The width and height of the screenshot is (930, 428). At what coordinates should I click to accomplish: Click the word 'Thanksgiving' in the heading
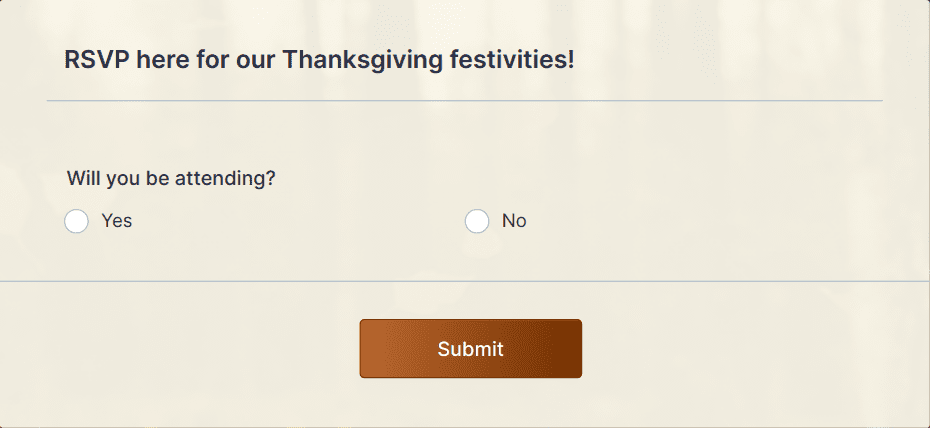click(x=362, y=60)
